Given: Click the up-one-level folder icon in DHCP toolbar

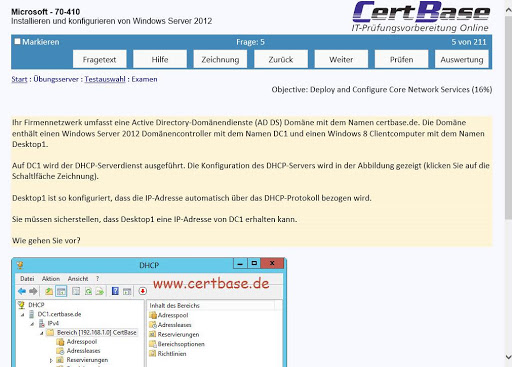Looking at the screenshot, I should click(x=49, y=291).
